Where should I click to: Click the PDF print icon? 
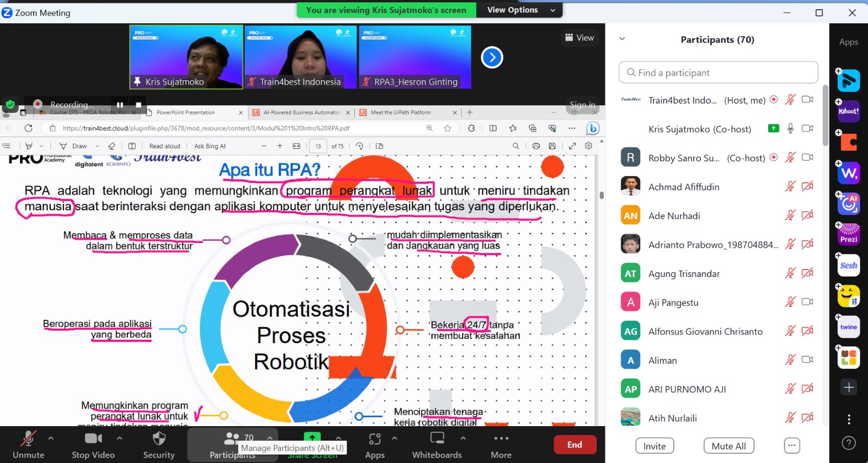(536, 146)
